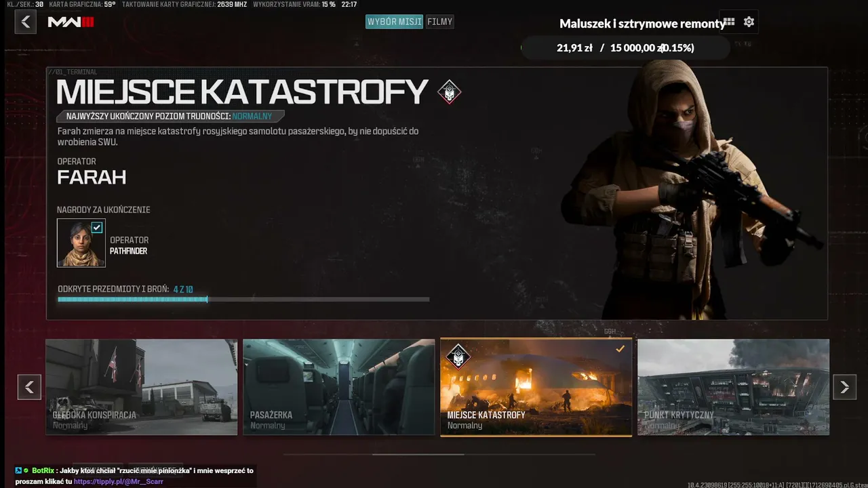Select the Pasażerka mission

pos(339,387)
